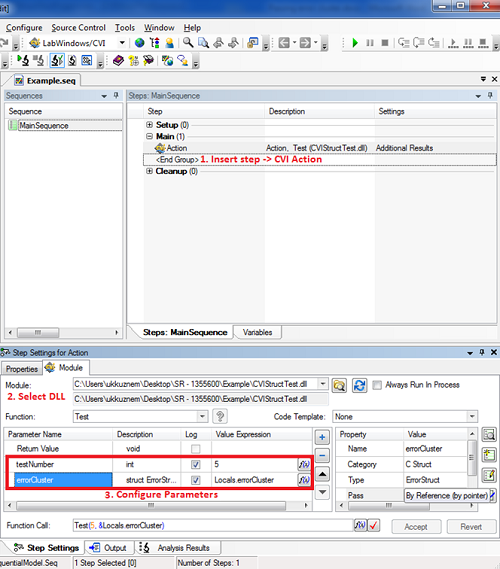Open the Help menu

192,28
